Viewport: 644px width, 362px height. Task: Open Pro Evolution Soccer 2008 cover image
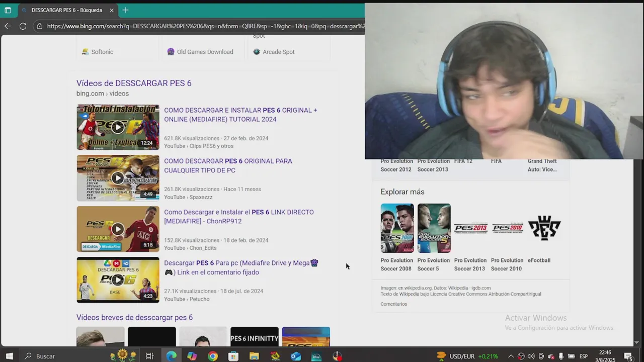click(397, 228)
